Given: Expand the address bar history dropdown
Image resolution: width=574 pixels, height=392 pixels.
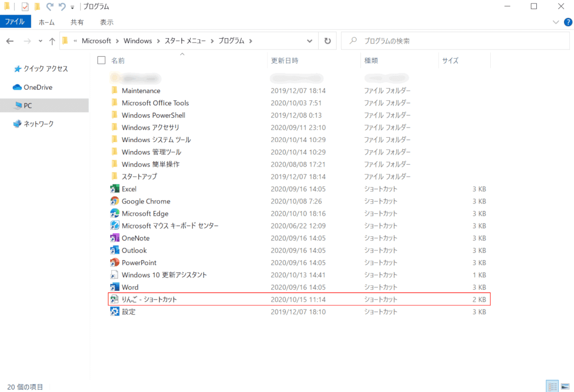Looking at the screenshot, I should coord(310,41).
